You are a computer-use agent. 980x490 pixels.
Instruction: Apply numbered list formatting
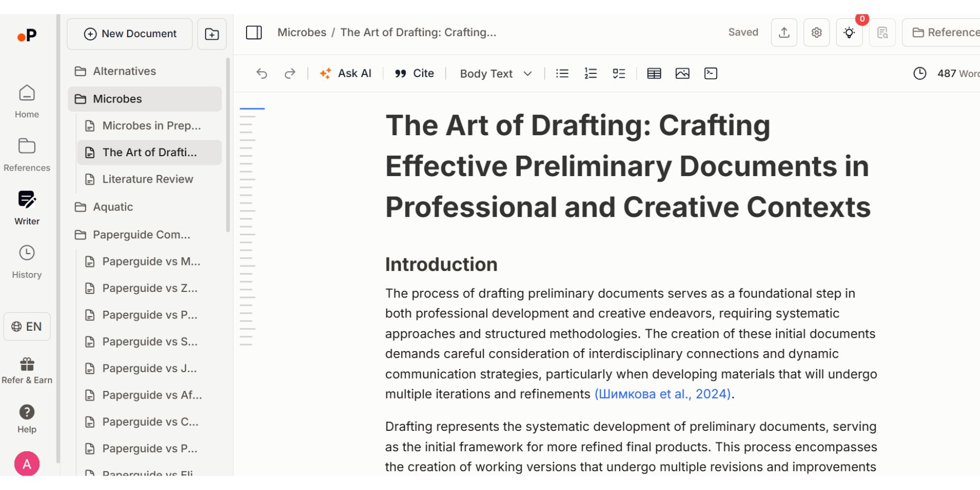(591, 73)
